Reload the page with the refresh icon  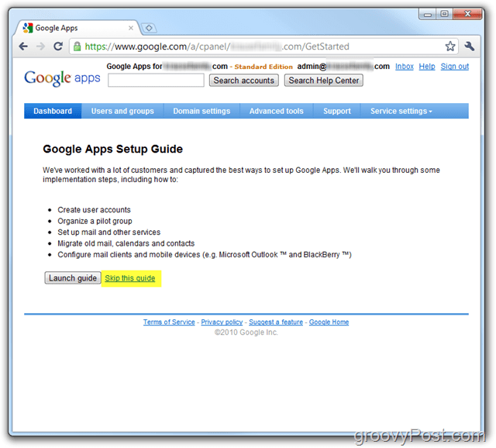(58, 47)
